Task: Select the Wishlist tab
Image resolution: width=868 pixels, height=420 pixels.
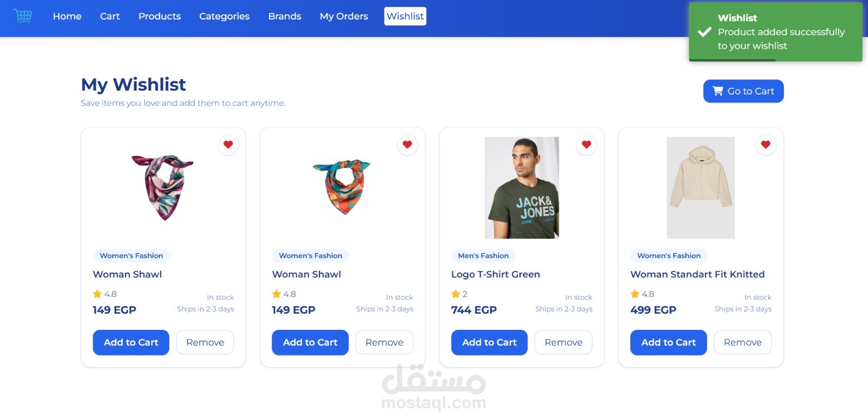Action: click(405, 16)
